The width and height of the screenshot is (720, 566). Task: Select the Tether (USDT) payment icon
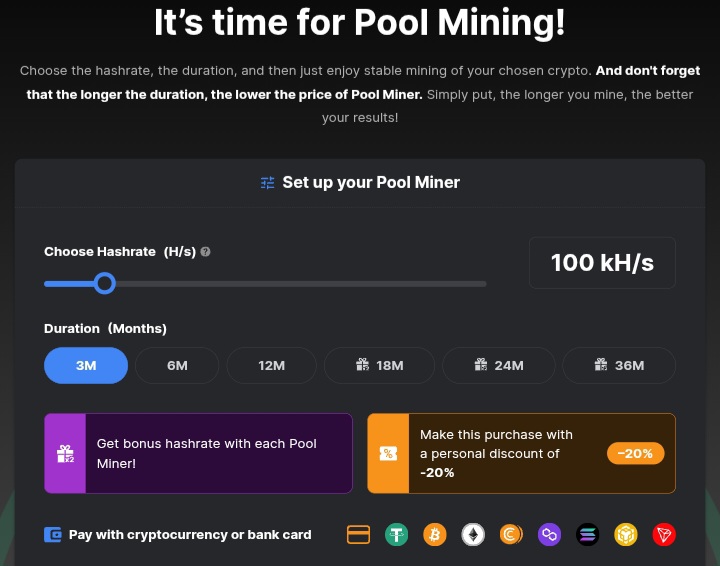tap(396, 535)
